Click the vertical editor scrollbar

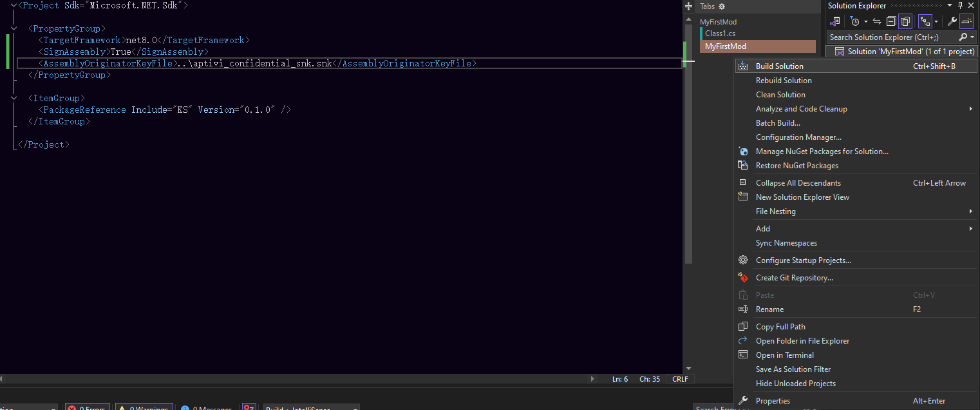pos(688,193)
